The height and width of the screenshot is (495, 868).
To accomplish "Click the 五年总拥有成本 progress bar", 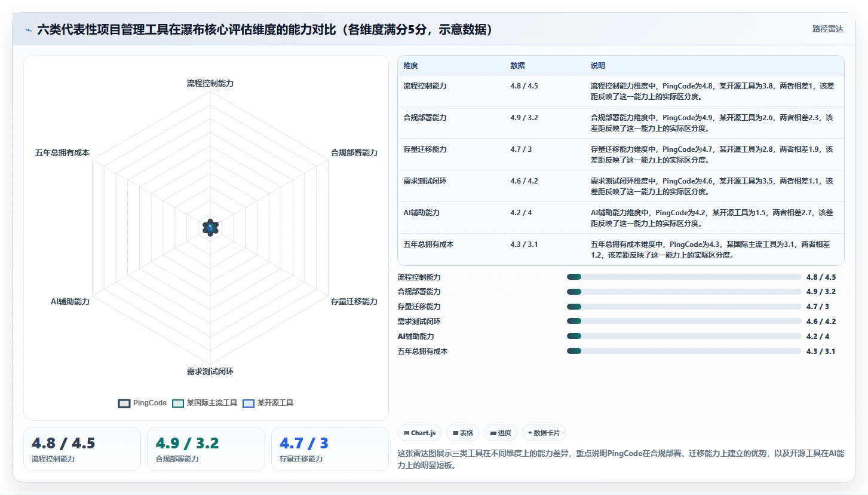I will tap(684, 351).
